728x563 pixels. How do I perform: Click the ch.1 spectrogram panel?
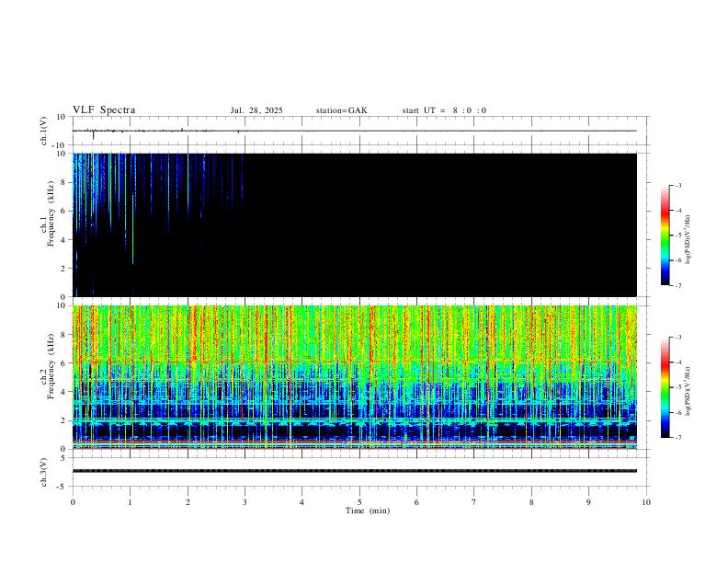355,224
